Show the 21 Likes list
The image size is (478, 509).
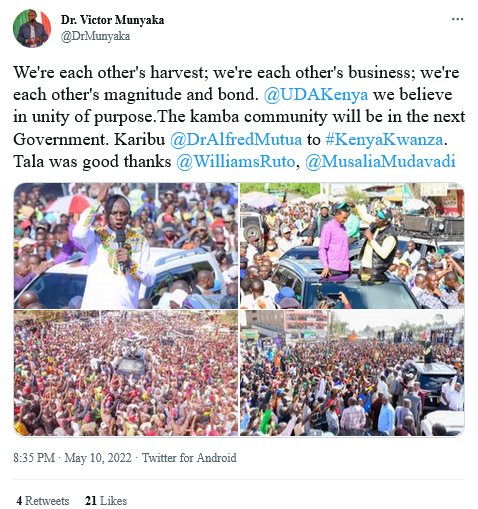tap(106, 501)
